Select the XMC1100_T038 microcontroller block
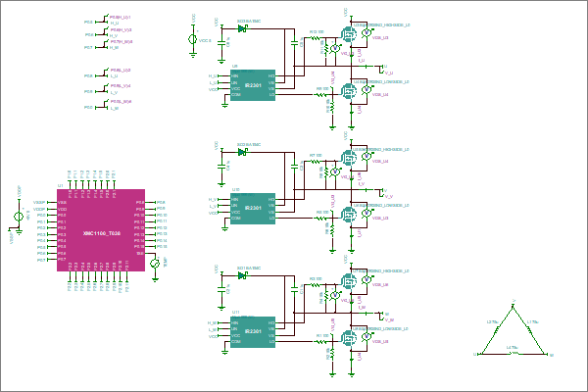The height and width of the screenshot is (392, 588). tap(101, 230)
